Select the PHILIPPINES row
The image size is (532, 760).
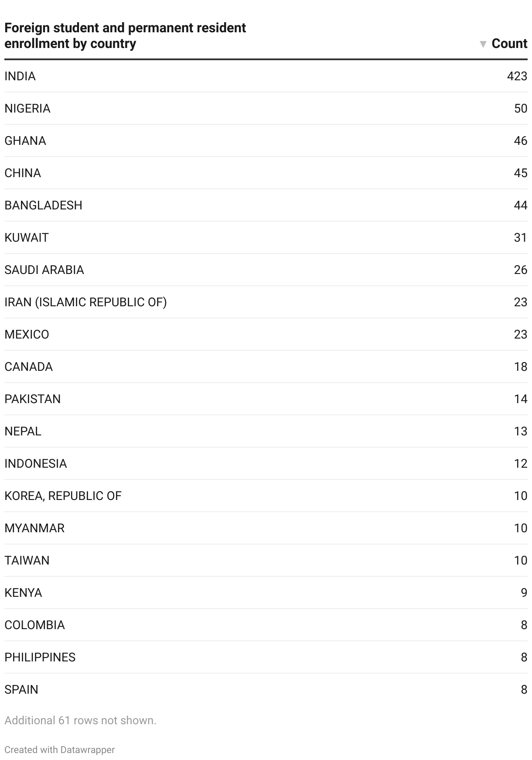[x=266, y=657]
